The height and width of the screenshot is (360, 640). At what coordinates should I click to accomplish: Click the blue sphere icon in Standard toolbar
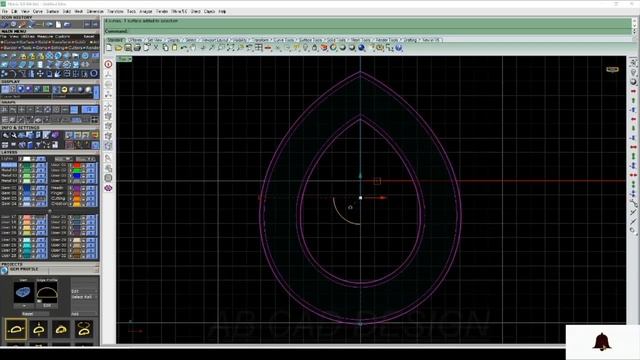point(361,48)
